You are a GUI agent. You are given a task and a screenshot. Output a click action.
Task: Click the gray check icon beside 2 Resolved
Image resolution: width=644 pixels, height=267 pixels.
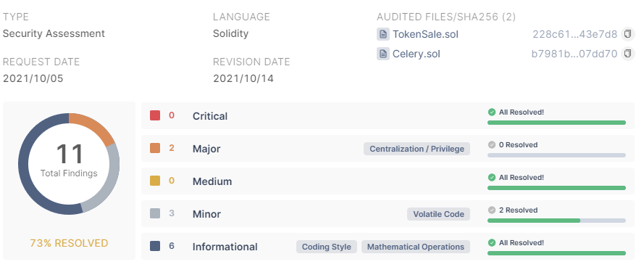coord(492,210)
